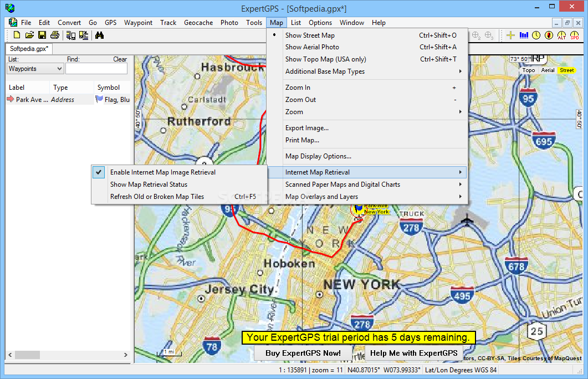Switch map to Topo view toggle
The height and width of the screenshot is (379, 588).
529,70
